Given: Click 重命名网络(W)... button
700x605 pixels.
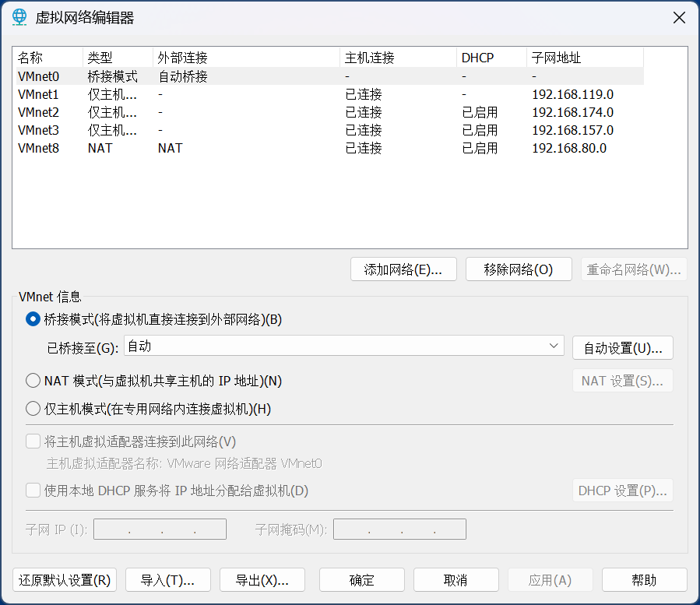Looking at the screenshot, I should [634, 269].
